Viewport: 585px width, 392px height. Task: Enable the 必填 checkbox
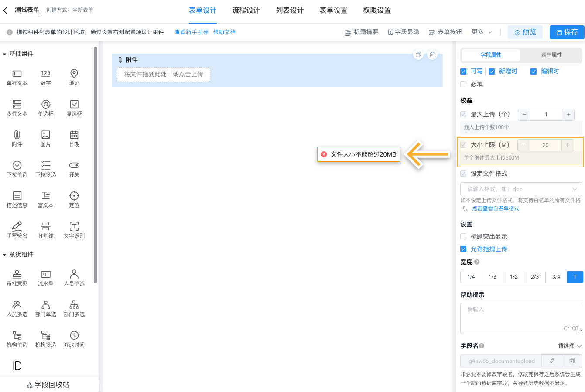point(463,84)
